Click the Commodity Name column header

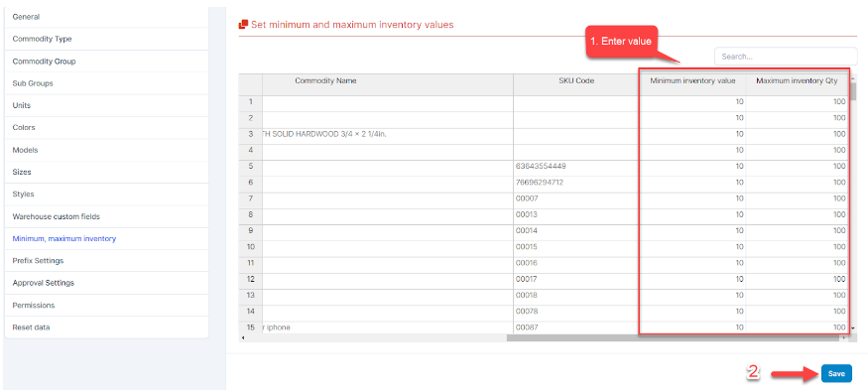pos(388,84)
